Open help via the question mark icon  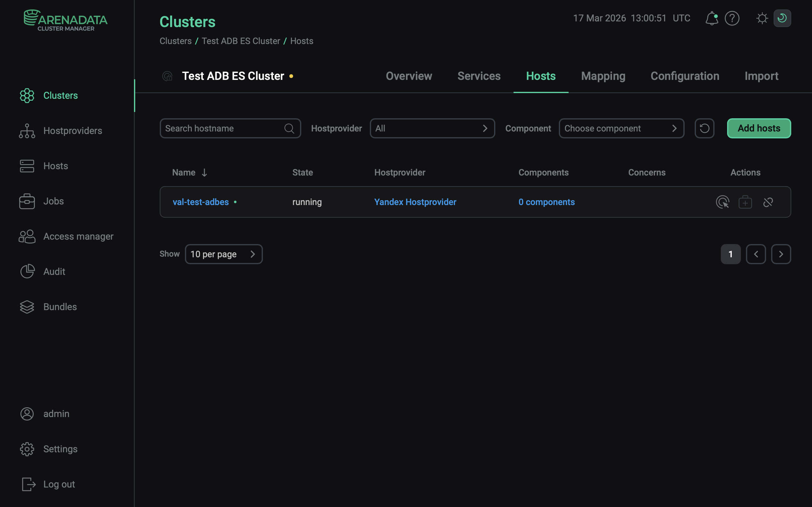click(x=732, y=18)
